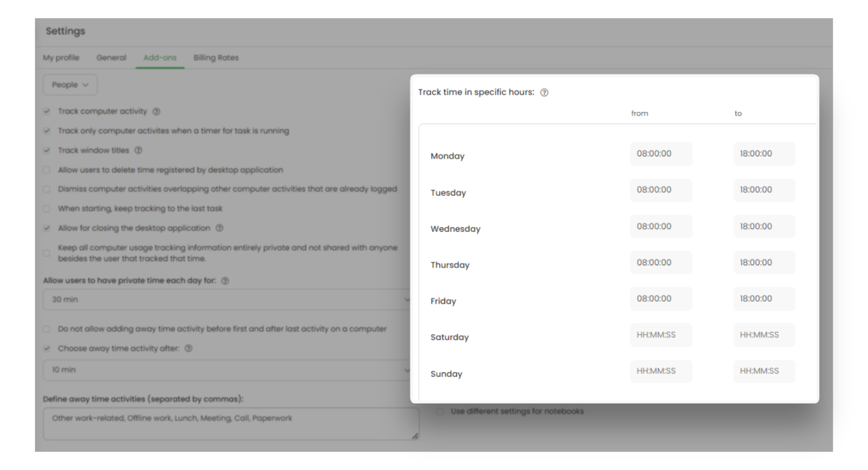This screenshot has width=868, height=470.
Task: Click help icon beside Track window titles
Action: coord(138,150)
